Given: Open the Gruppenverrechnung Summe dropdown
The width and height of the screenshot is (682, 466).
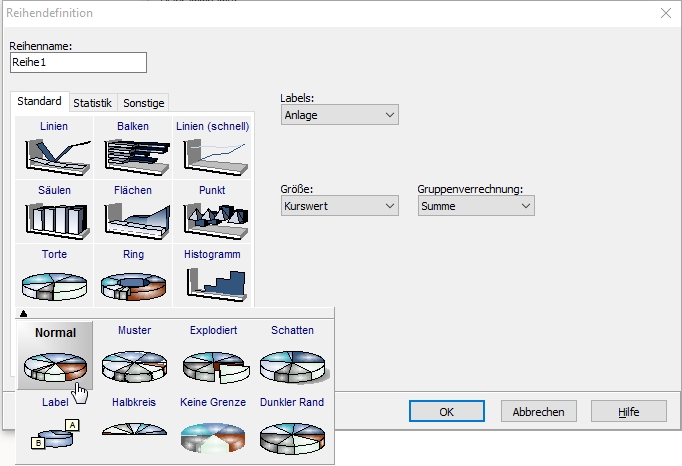Looking at the screenshot, I should point(476,206).
